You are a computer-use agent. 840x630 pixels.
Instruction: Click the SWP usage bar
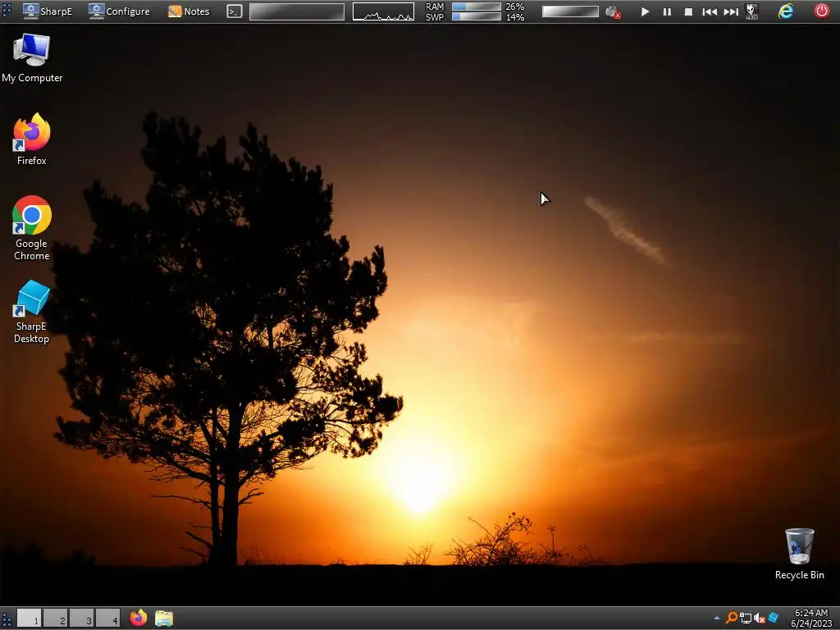tap(476, 16)
